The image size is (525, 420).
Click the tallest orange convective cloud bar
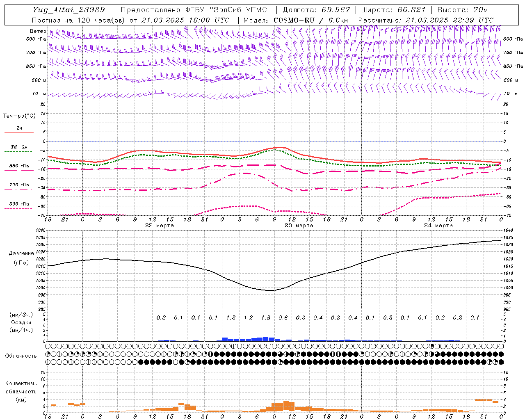pyautogui.click(x=286, y=406)
